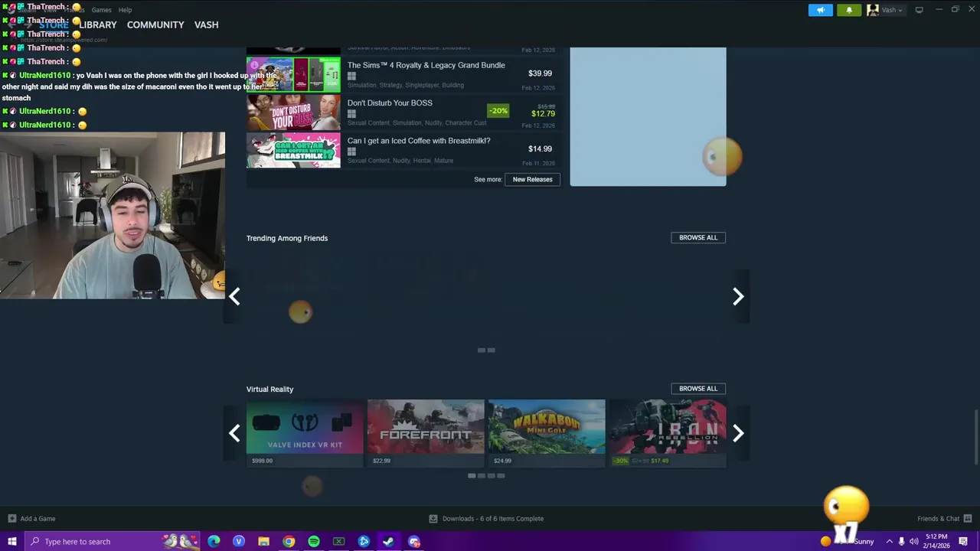This screenshot has height=551, width=980.
Task: Open the Help menu
Action: coord(126,10)
